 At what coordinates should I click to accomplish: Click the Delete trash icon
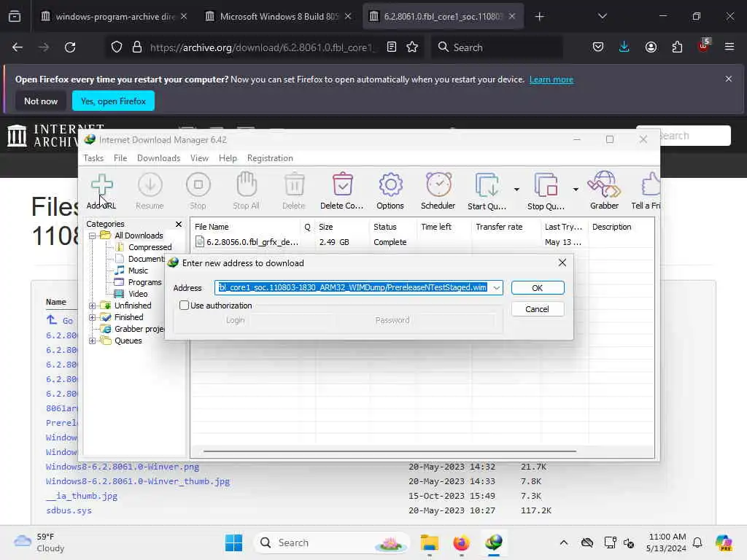(x=294, y=191)
